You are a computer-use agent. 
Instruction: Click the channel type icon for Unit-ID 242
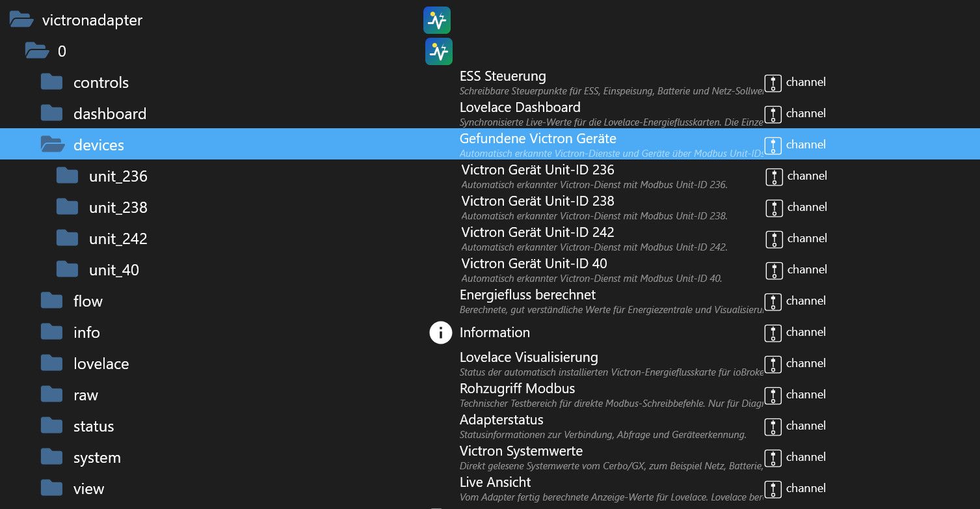(774, 239)
